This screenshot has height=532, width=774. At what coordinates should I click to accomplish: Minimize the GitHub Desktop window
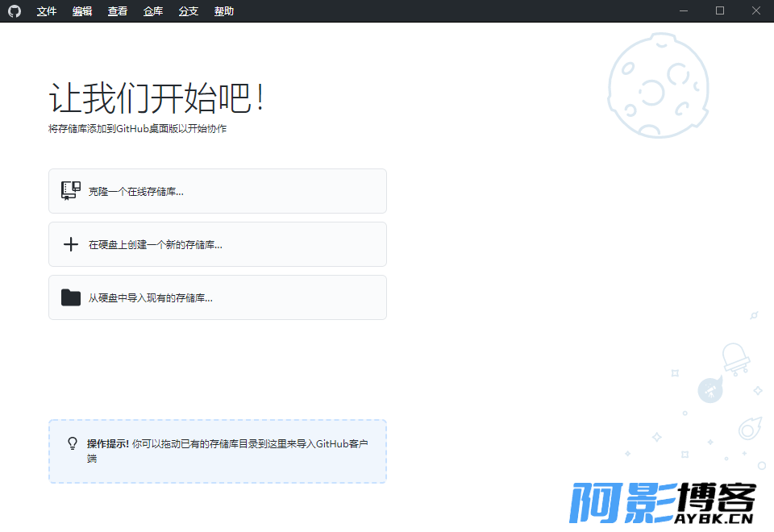[684, 10]
